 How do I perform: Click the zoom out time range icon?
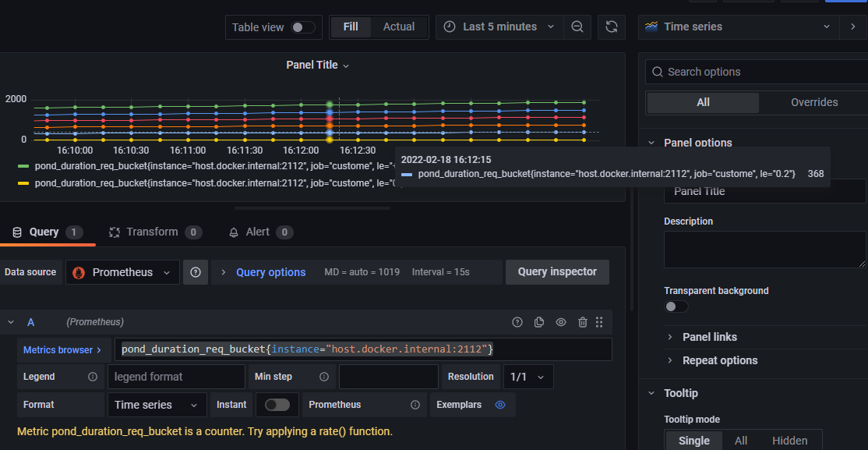[577, 27]
